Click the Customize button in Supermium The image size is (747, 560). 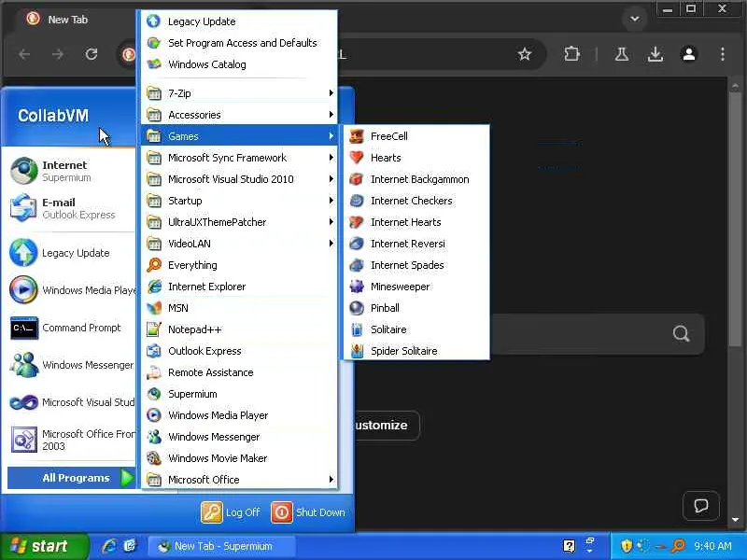click(x=387, y=426)
